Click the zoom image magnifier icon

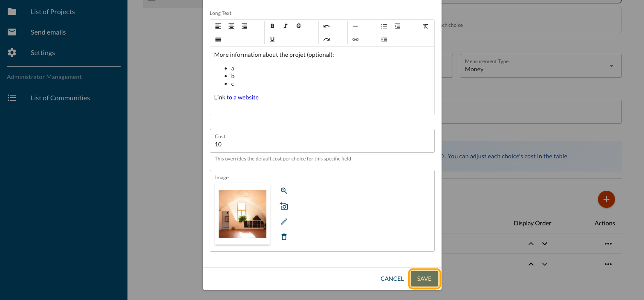coord(284,191)
